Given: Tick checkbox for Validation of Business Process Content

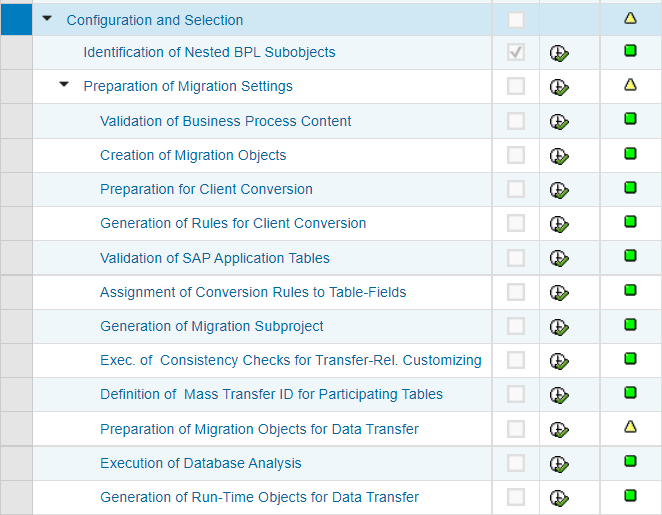Looking at the screenshot, I should [515, 121].
